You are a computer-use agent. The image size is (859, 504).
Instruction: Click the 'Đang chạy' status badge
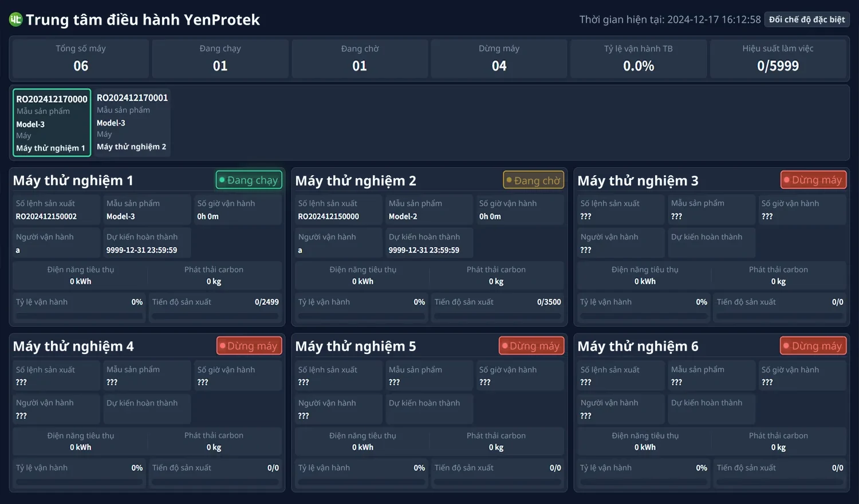coord(249,180)
